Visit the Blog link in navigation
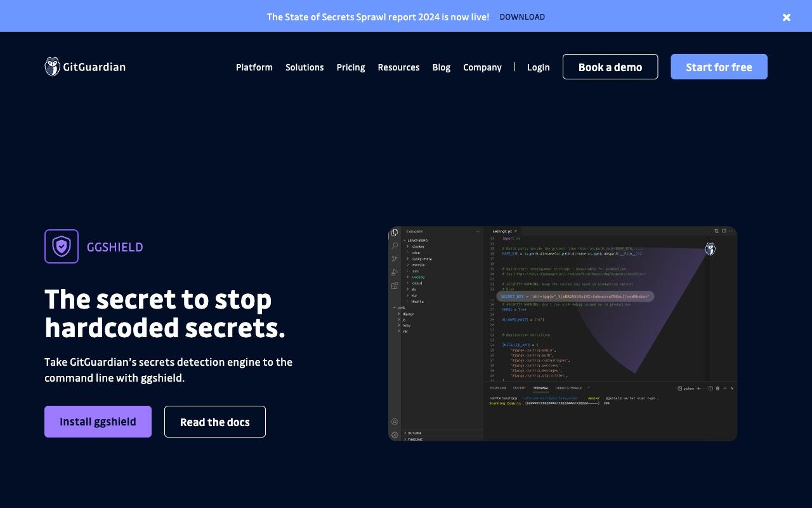The width and height of the screenshot is (812, 508). 442,67
